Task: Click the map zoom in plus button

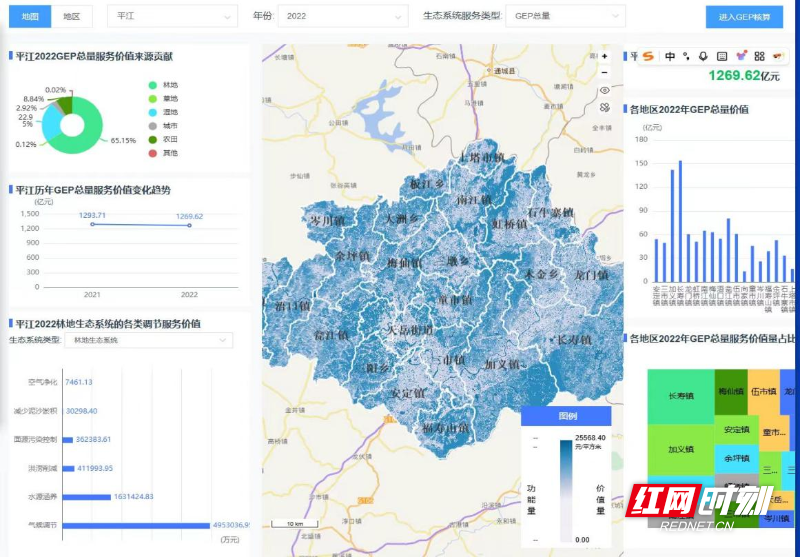Action: click(x=604, y=57)
